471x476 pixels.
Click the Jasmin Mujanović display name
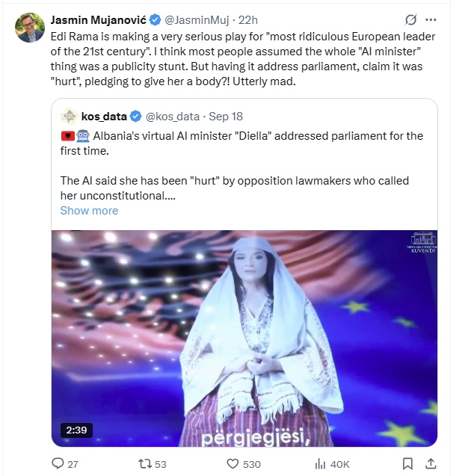coord(99,20)
